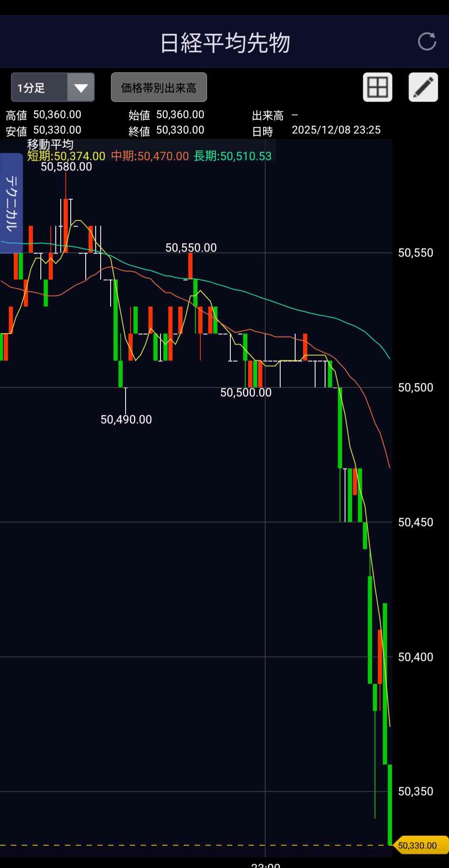Image resolution: width=449 pixels, height=868 pixels.
Task: Tap the 50,580.00 high price label
Action: pos(66,167)
